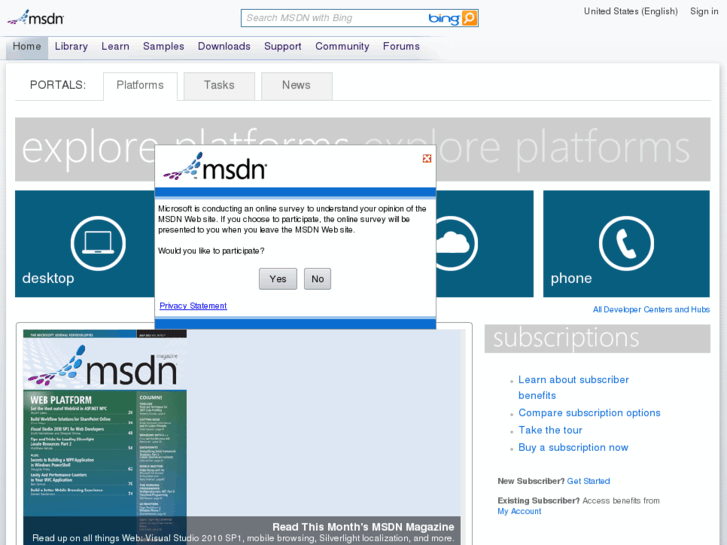Click the MSDN logo in page header
This screenshot has width=727, height=545.
(36, 18)
